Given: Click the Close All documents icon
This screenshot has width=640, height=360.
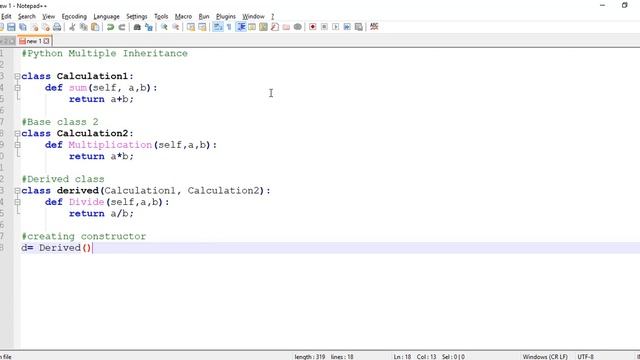Looking at the screenshot, I should (46, 27).
